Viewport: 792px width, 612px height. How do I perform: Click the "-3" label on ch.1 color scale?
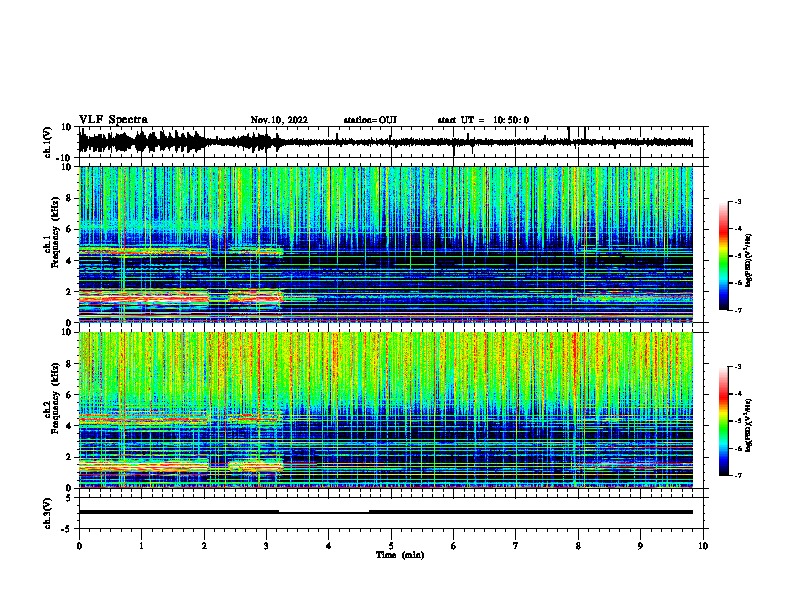pos(737,202)
